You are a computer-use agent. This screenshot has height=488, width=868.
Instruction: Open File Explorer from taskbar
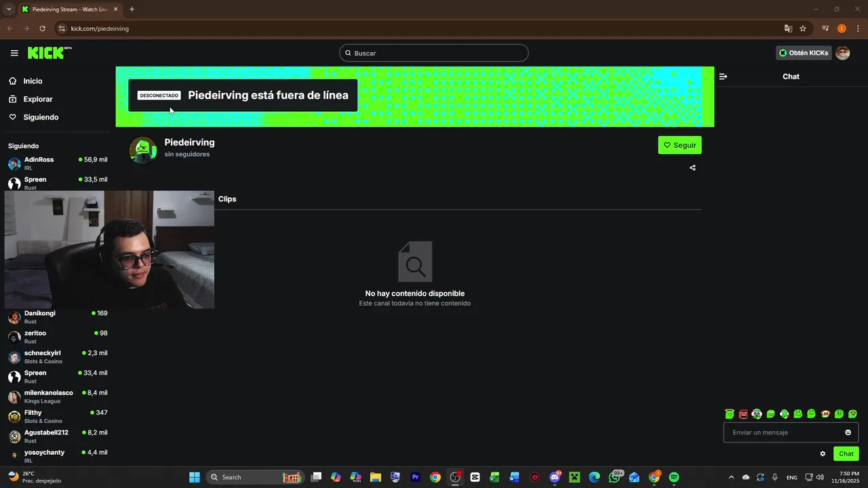coord(376,477)
